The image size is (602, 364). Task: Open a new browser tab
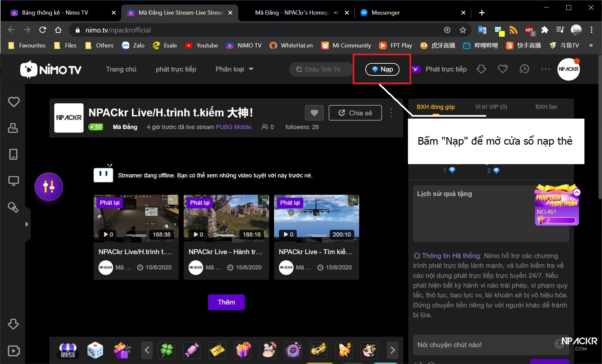482,13
